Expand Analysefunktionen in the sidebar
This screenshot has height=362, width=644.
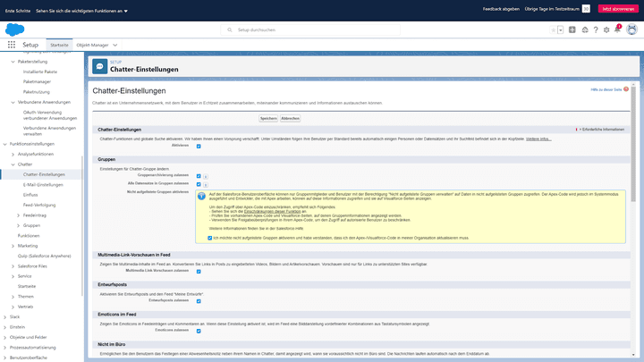(13, 154)
